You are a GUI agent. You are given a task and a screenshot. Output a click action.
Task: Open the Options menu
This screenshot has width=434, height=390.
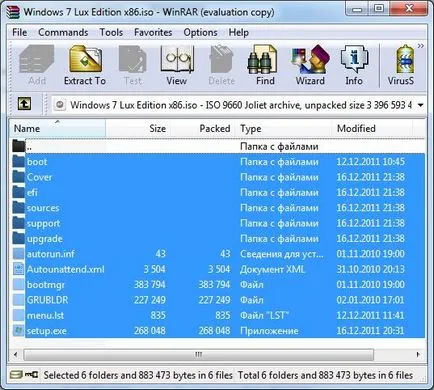coord(200,32)
